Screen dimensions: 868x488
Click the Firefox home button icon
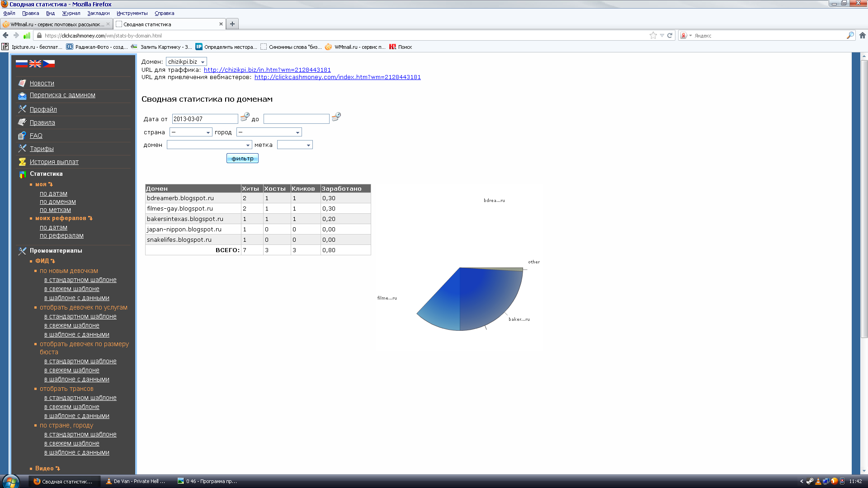click(x=863, y=35)
